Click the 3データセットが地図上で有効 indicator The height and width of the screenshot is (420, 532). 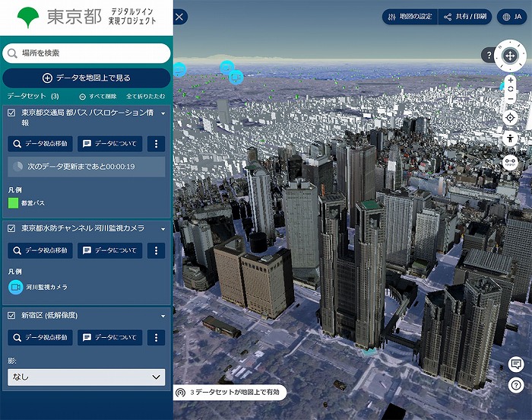230,393
